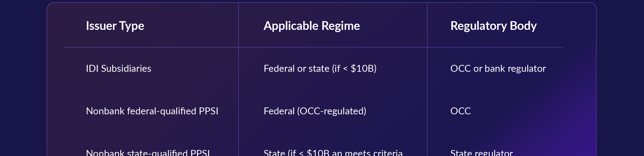Click the word Subsidiaries in first row
The image size is (644, 156).
(126, 69)
